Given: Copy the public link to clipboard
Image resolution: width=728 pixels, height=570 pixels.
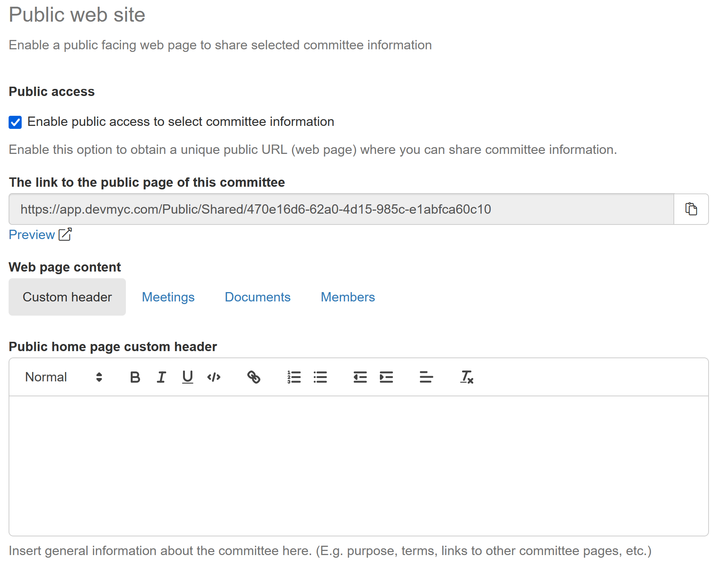Looking at the screenshot, I should [691, 209].
